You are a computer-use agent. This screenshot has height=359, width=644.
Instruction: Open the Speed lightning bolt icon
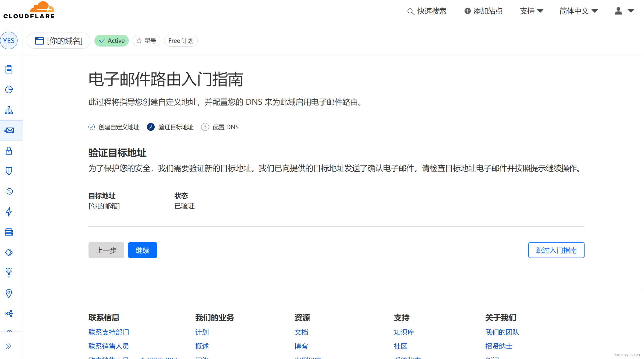point(9,212)
